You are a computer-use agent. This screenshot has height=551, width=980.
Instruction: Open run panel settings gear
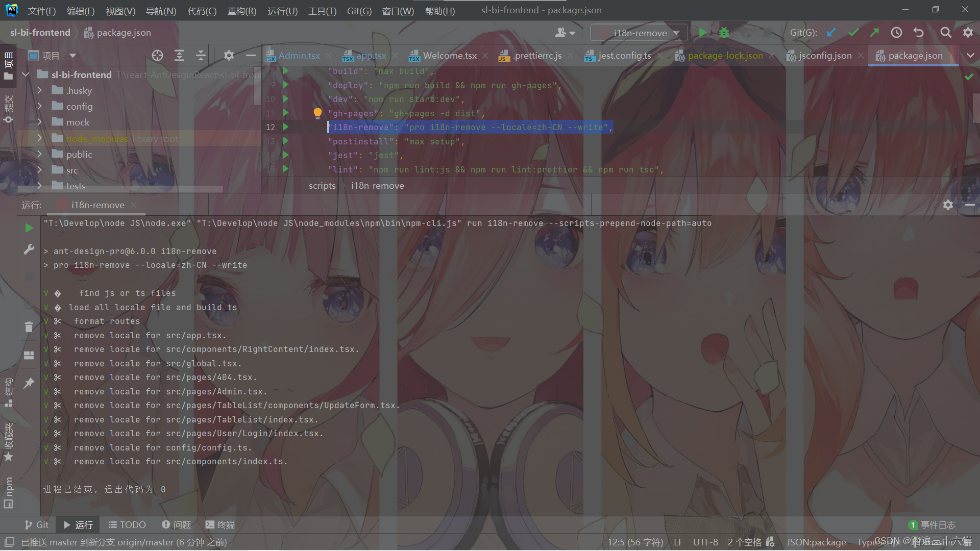[948, 205]
